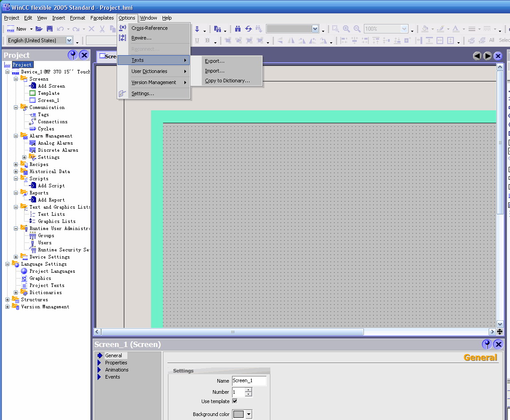Click the line color brush icon

coord(441,29)
